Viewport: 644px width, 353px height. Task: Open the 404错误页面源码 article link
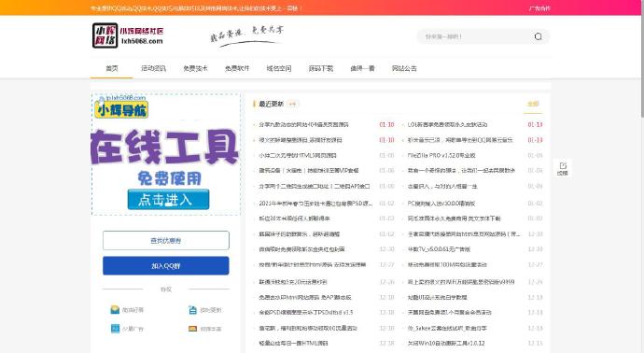303,124
